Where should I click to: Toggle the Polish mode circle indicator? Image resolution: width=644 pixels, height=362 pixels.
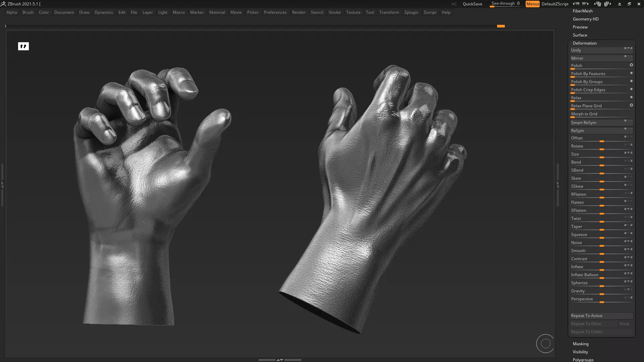point(631,65)
